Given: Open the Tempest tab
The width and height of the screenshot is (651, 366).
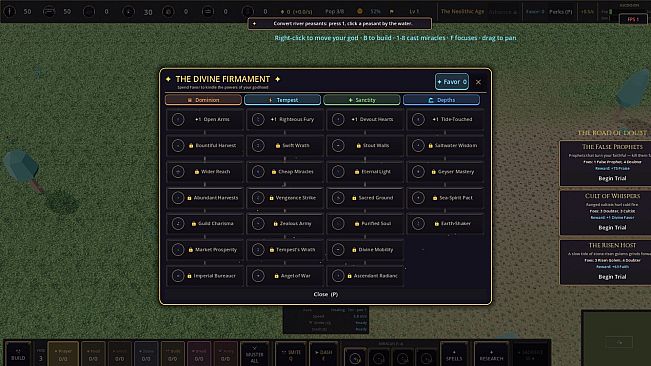Looking at the screenshot, I should (x=283, y=100).
